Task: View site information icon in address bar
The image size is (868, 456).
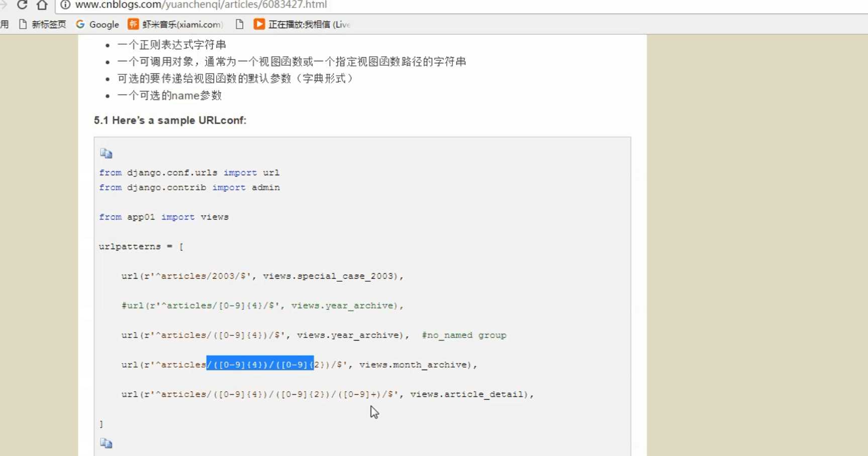Action: 65,5
